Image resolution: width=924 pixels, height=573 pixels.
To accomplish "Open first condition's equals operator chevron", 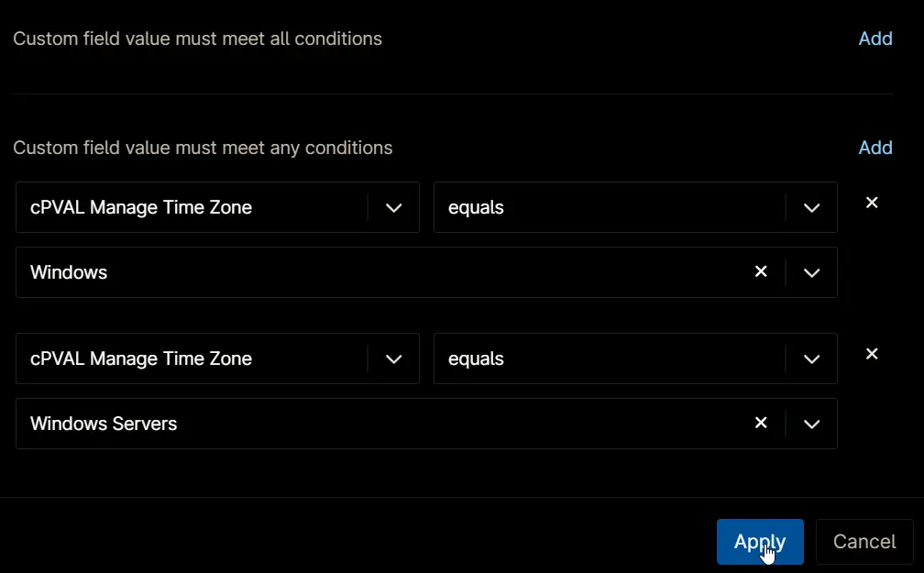I will click(811, 207).
